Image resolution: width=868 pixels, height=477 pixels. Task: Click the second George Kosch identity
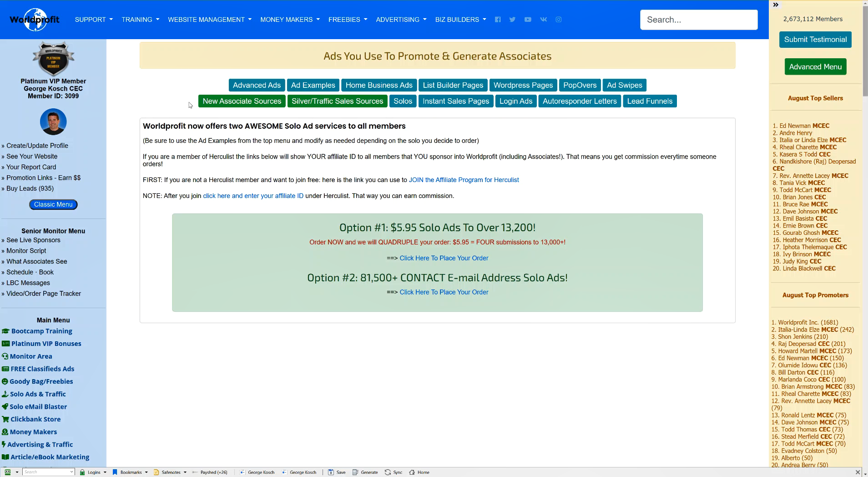(299, 472)
